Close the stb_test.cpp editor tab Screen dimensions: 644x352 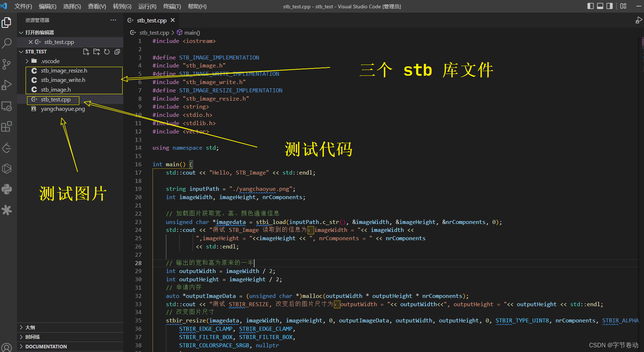coord(173,20)
